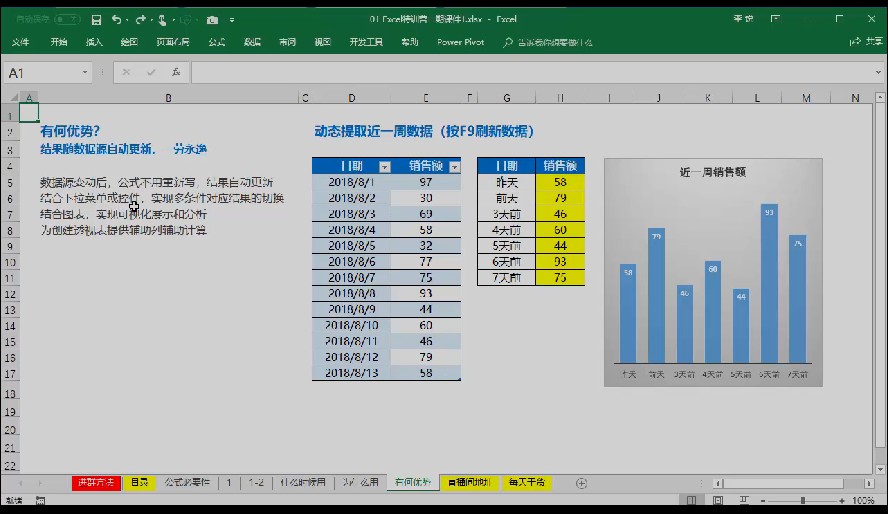Screen dimensions: 888x514
Task: Click the zoom slider handle
Action: point(802,500)
